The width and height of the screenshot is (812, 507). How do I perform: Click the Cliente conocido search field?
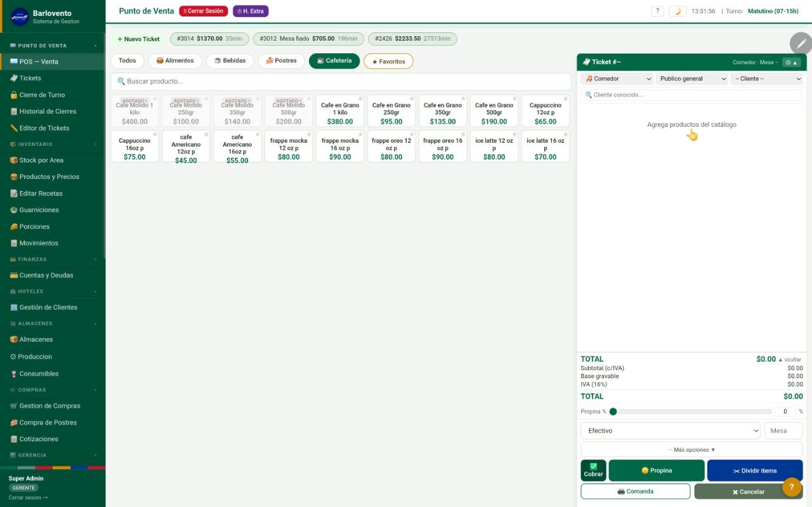click(691, 95)
